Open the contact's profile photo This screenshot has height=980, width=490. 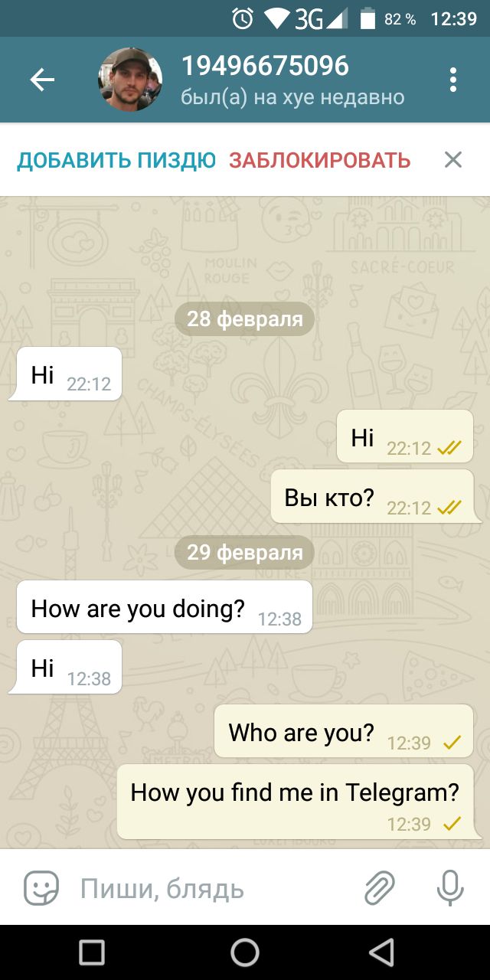click(x=130, y=80)
